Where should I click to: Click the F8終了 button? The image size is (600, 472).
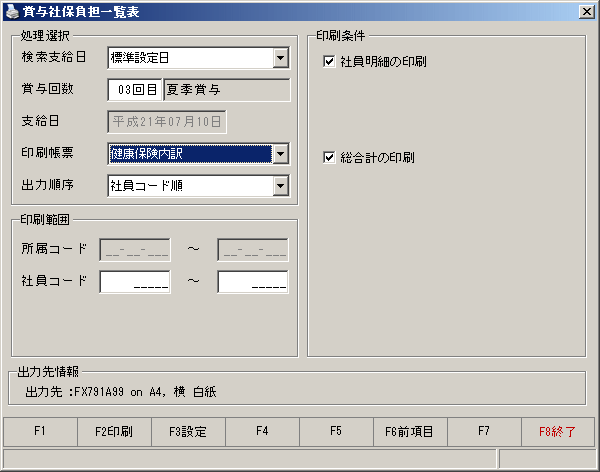558,432
